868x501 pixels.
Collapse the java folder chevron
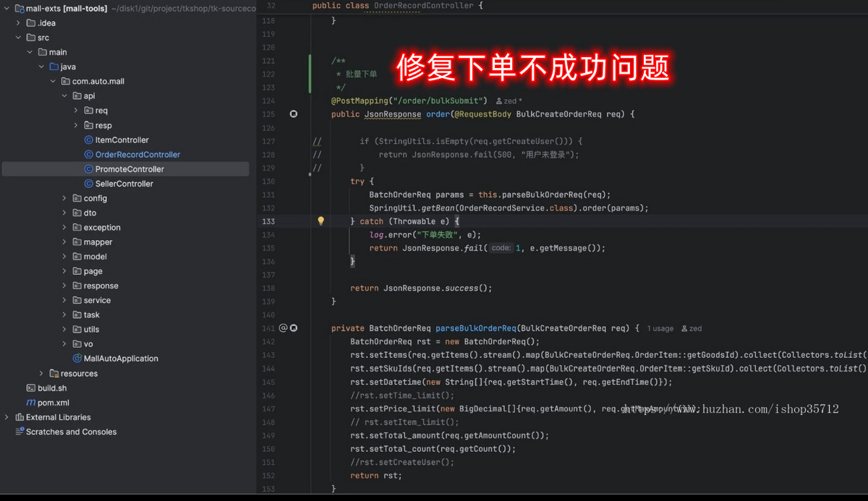(41, 67)
